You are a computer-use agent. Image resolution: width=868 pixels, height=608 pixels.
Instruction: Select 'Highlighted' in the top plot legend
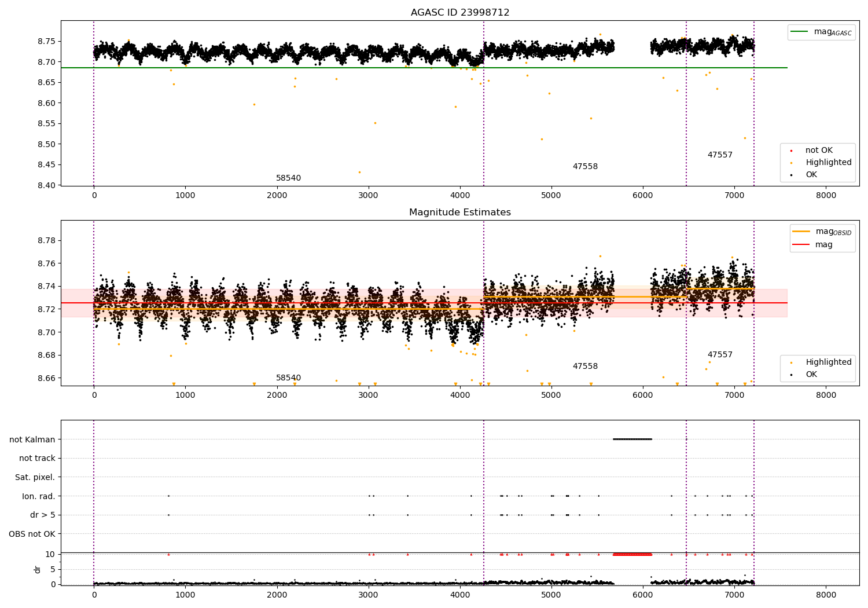(x=829, y=163)
